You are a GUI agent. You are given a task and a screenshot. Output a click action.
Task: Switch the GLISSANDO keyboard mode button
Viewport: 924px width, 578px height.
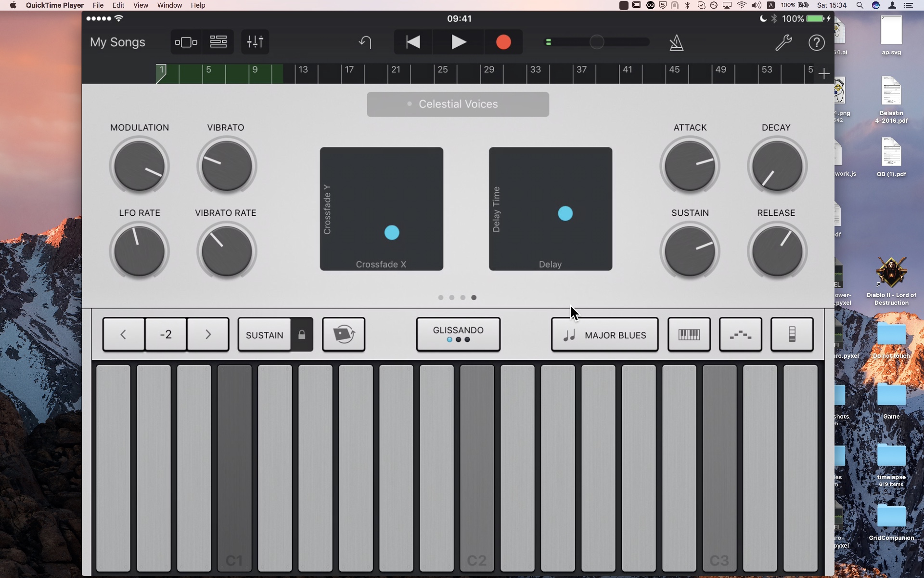tap(458, 334)
